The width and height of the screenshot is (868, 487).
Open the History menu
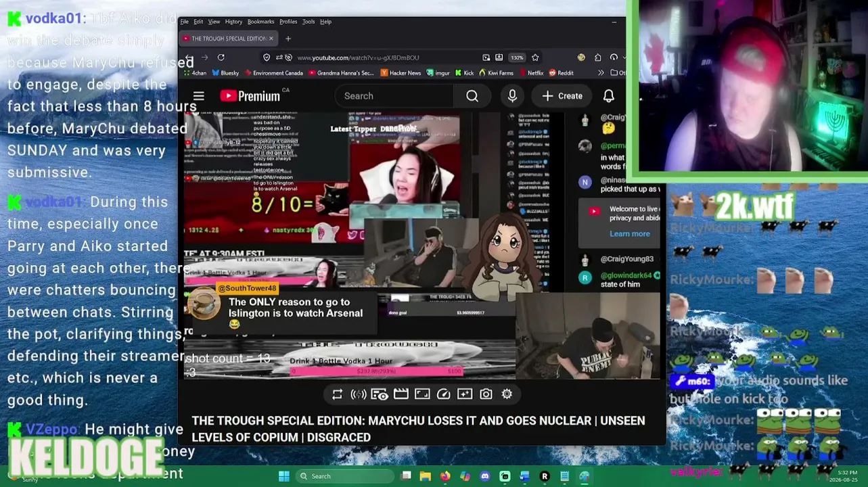click(x=233, y=22)
